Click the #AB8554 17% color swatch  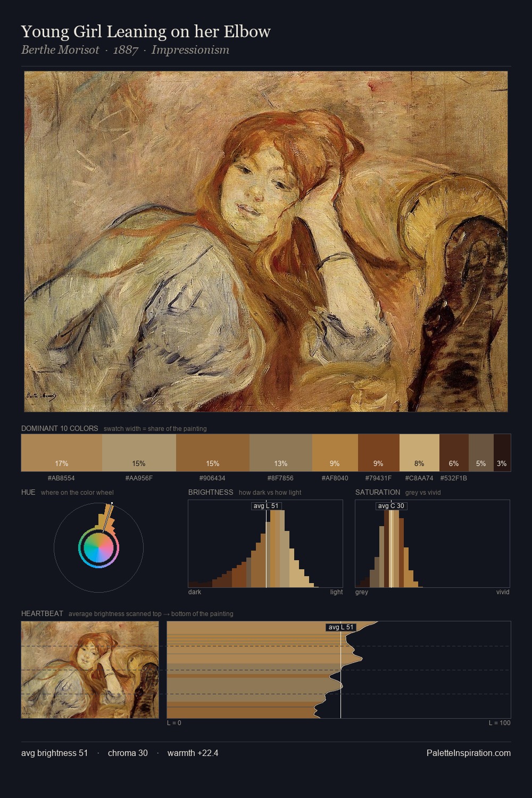[x=62, y=453]
